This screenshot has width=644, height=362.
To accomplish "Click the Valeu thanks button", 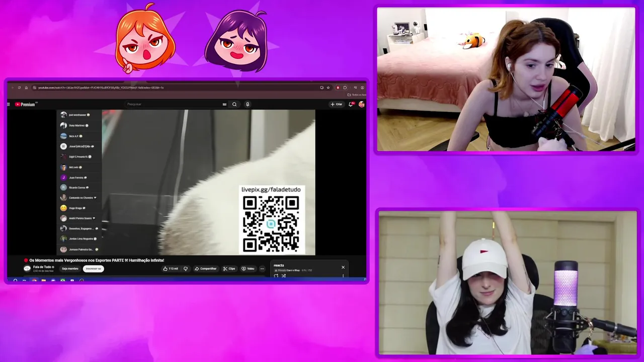I will pos(248,268).
